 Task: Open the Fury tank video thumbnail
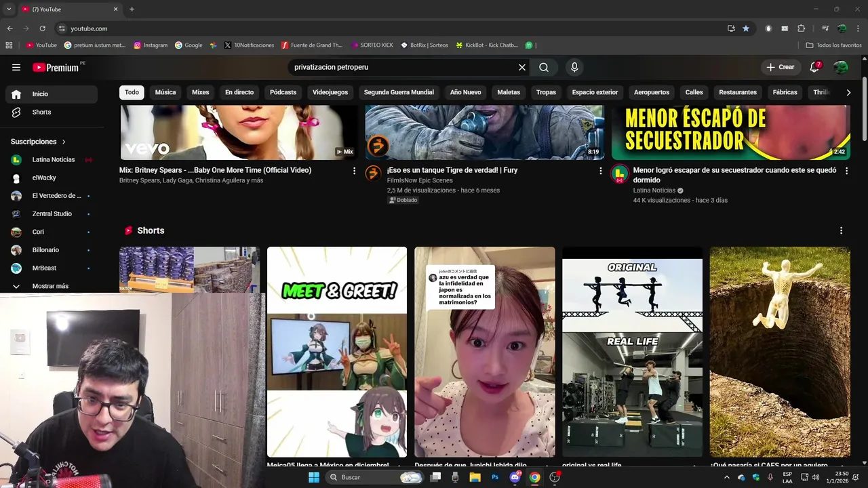click(x=485, y=132)
